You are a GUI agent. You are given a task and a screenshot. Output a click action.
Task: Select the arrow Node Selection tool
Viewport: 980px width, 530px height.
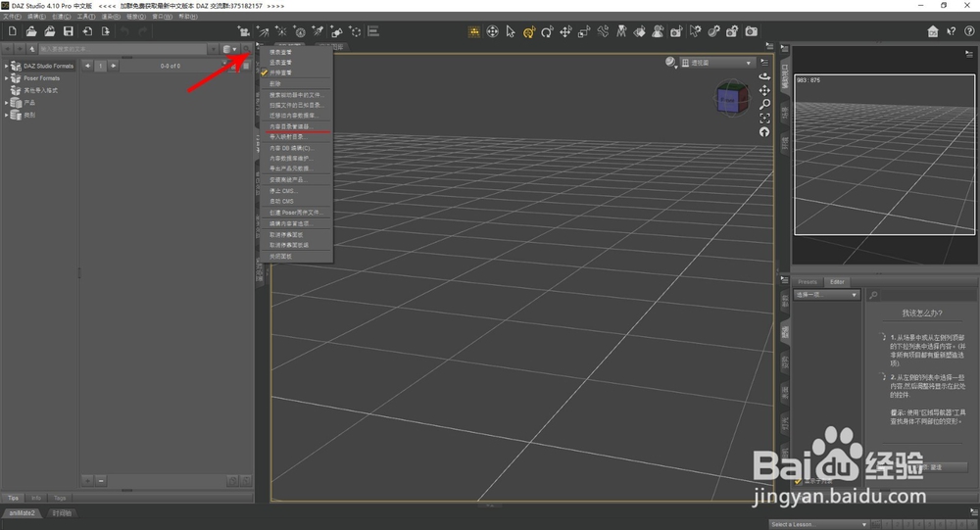511,31
